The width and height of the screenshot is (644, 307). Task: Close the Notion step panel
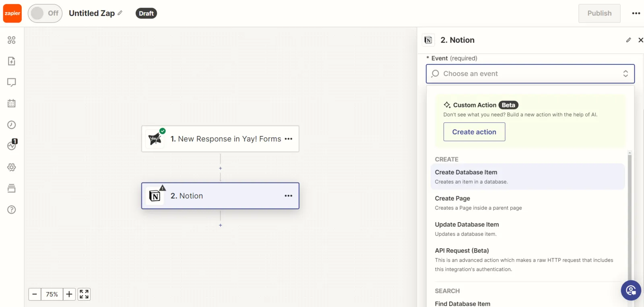point(641,40)
